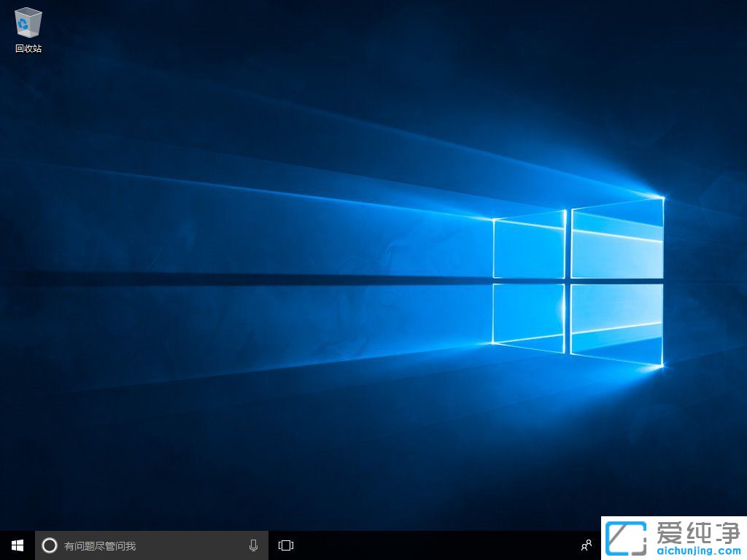Activate Cortana via the circle icon
This screenshot has height=560, width=747.
49,545
